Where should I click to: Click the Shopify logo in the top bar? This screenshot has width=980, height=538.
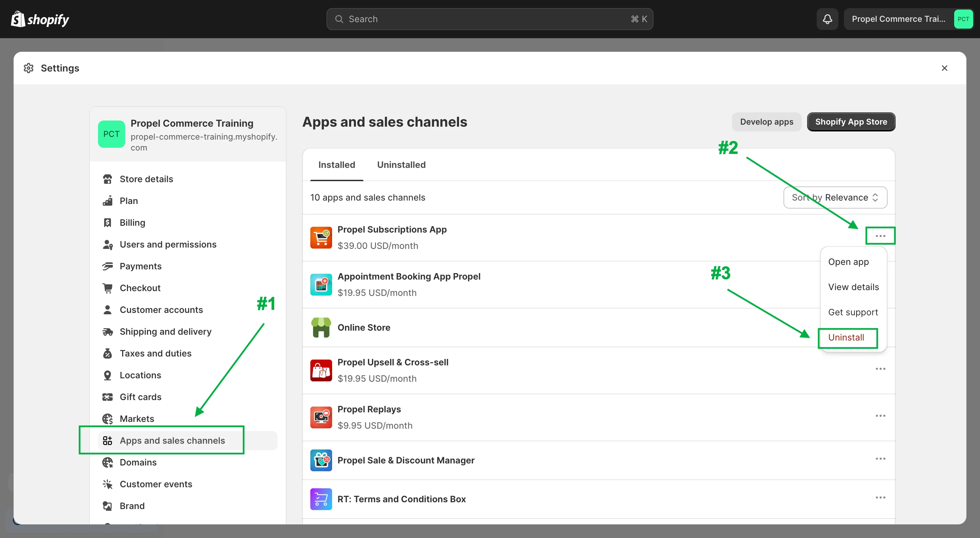40,19
